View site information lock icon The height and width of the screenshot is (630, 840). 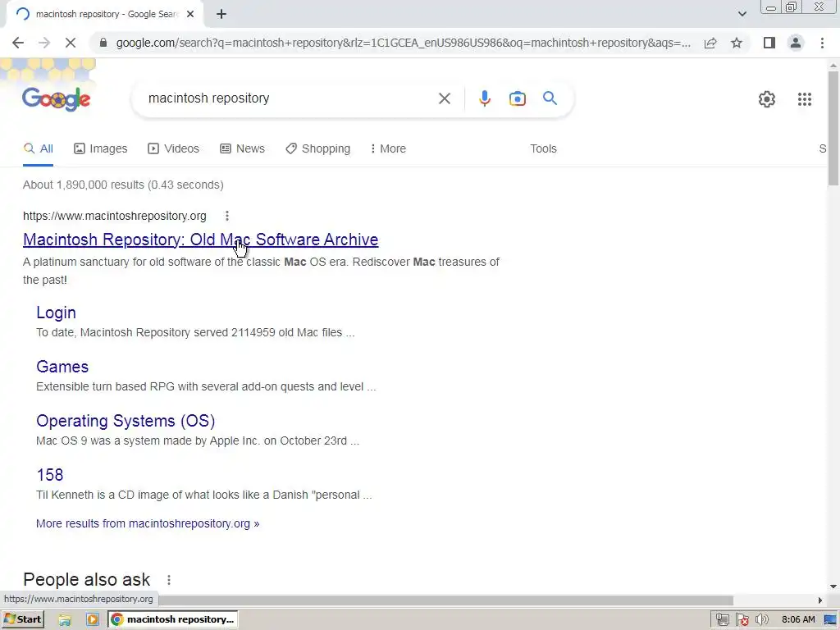103,43
